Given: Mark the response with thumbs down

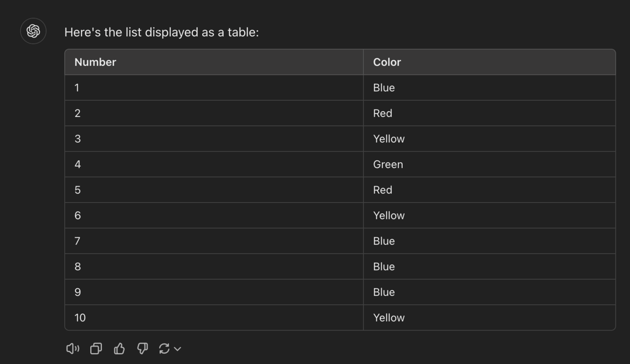Looking at the screenshot, I should (x=142, y=348).
